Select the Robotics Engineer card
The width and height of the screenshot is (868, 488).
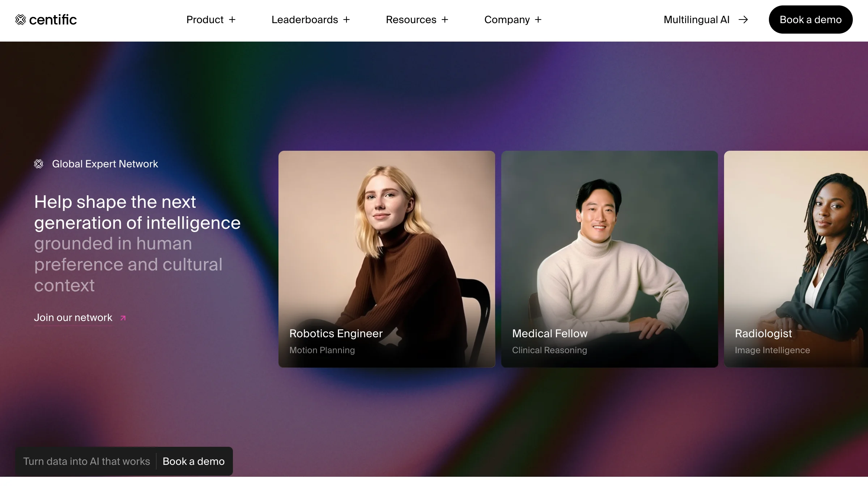pos(387,259)
